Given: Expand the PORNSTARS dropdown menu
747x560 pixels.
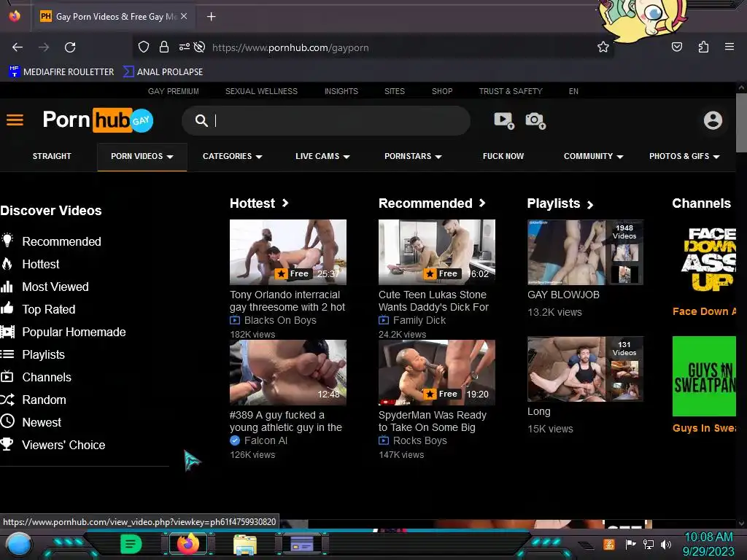Looking at the screenshot, I should tap(413, 156).
